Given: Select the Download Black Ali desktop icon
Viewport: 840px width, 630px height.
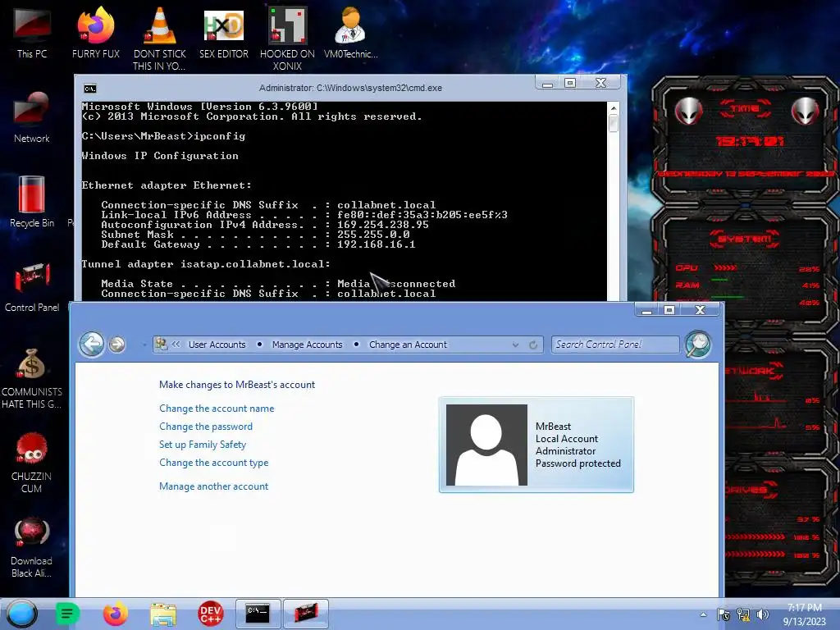Looking at the screenshot, I should 32,547.
